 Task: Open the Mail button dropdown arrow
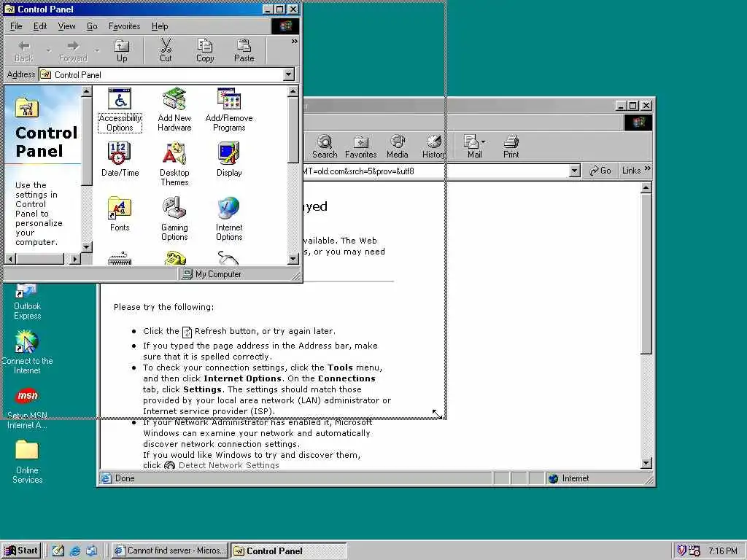point(484,142)
